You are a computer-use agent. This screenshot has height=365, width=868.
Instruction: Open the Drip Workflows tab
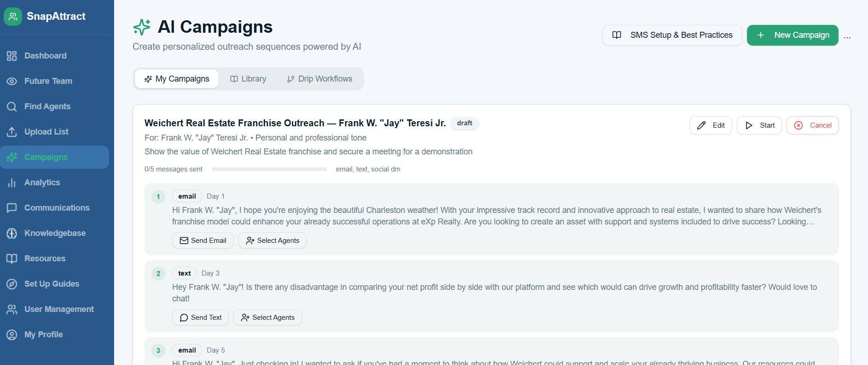(319, 79)
